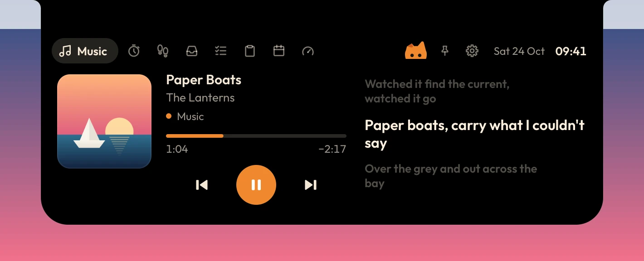Open the inbox tray tab icon
Image resolution: width=644 pixels, height=261 pixels.
pyautogui.click(x=192, y=51)
